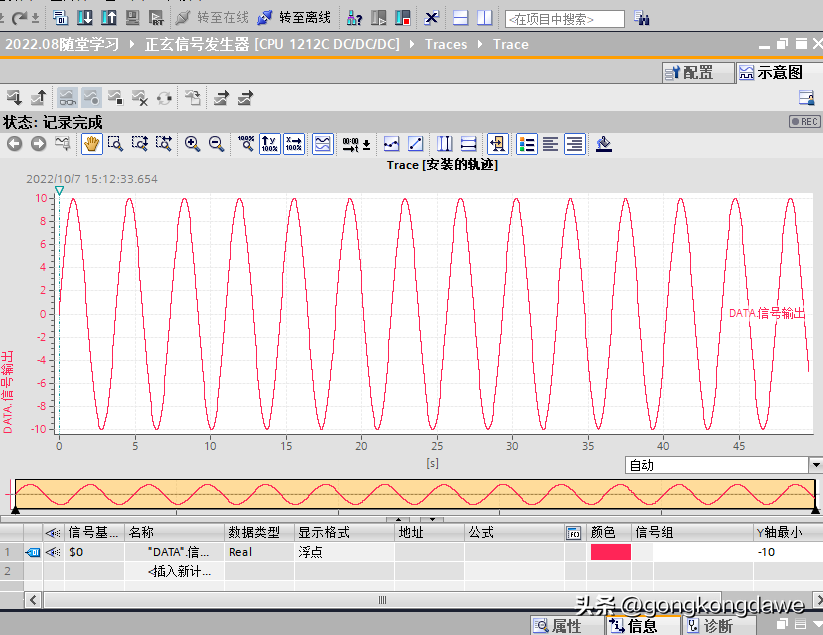The height and width of the screenshot is (635, 823).
Task: Toggle the chart legend display
Action: (527, 144)
